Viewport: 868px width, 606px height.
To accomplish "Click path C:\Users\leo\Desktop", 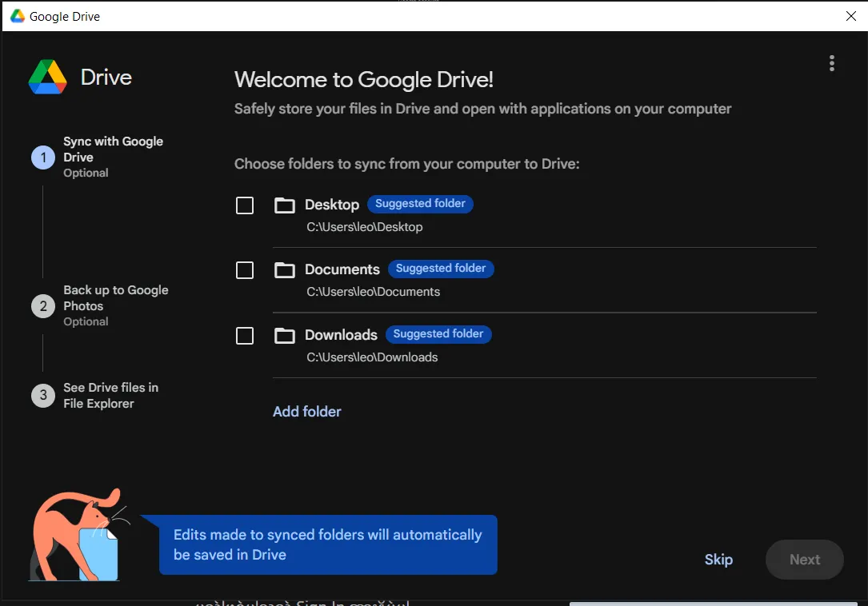I will click(x=365, y=227).
